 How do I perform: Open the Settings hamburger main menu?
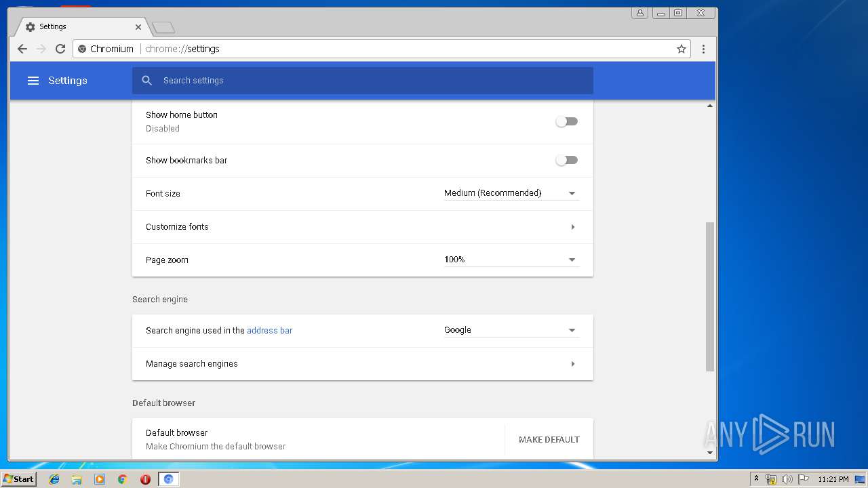[33, 81]
